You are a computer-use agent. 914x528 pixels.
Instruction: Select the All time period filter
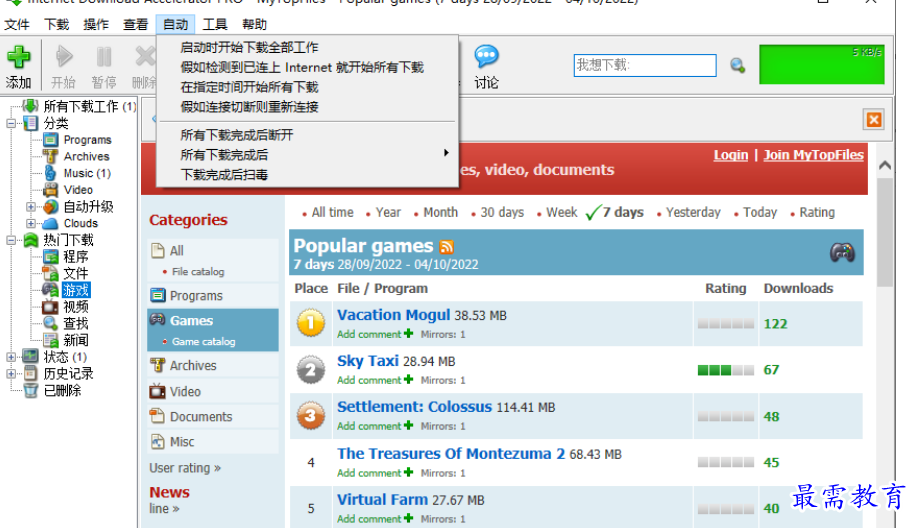pos(332,213)
